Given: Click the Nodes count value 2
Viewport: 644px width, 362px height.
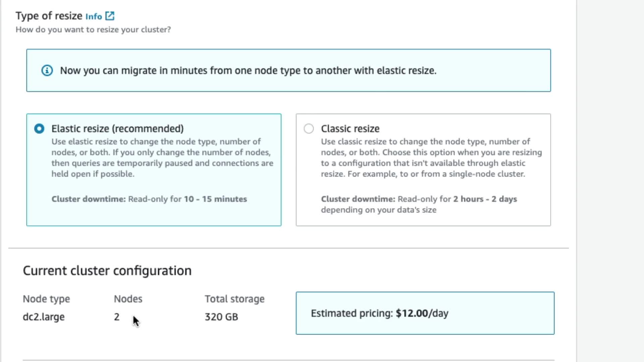Looking at the screenshot, I should tap(116, 317).
